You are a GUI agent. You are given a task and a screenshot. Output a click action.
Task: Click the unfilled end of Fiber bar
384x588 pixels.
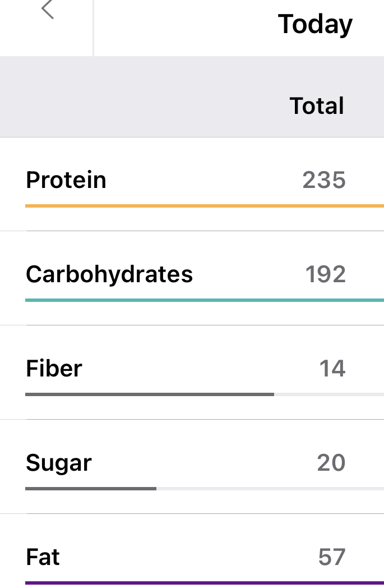pyautogui.click(x=329, y=394)
